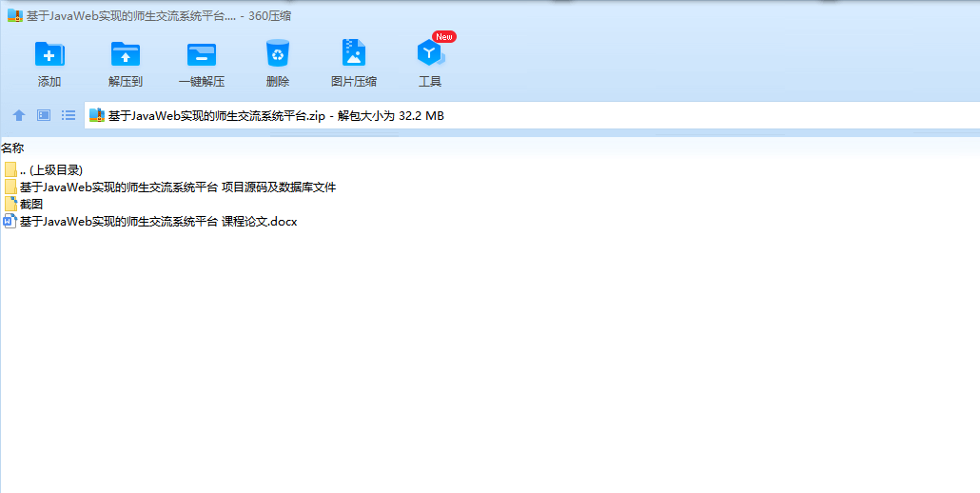Select the 项目源码及数据库文件 folder name

coord(178,187)
